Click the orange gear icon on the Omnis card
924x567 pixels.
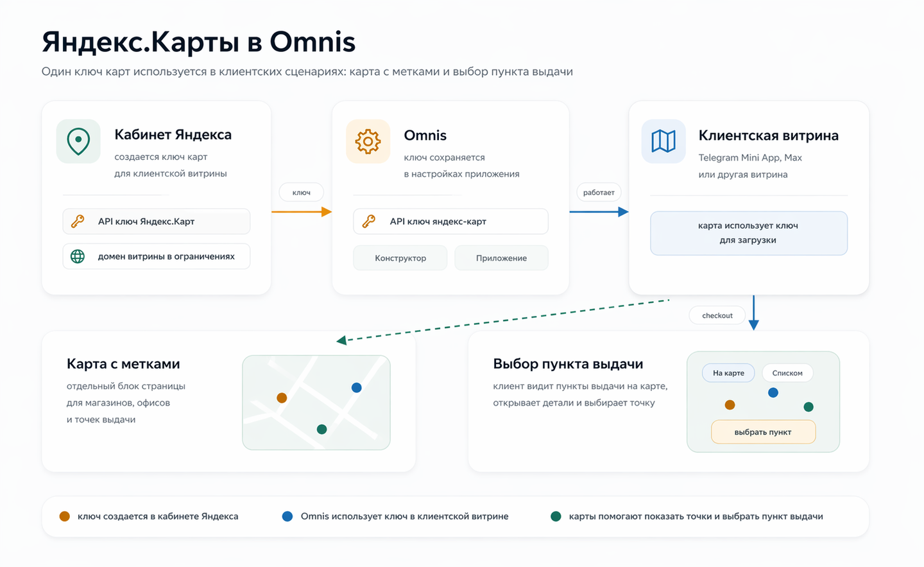[x=368, y=141]
